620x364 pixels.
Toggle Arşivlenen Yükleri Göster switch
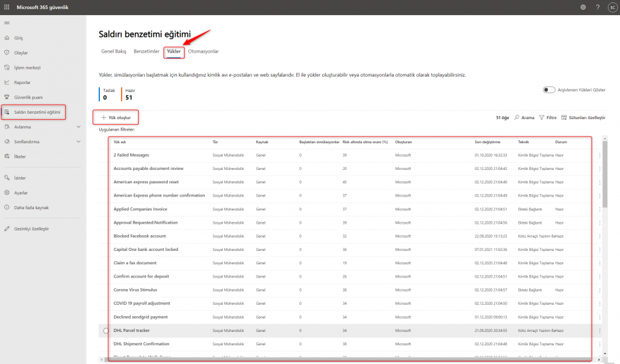pyautogui.click(x=549, y=89)
